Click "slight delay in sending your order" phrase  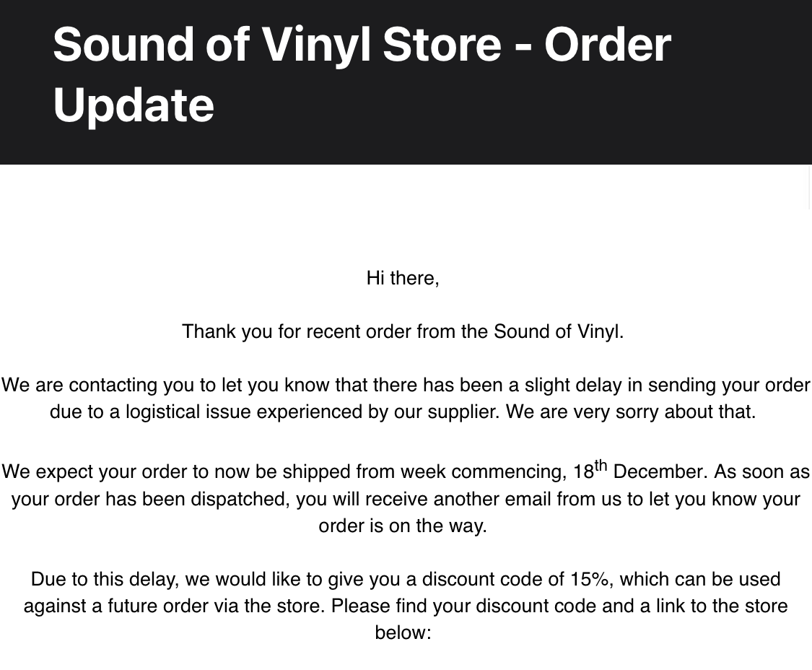[x=668, y=385]
